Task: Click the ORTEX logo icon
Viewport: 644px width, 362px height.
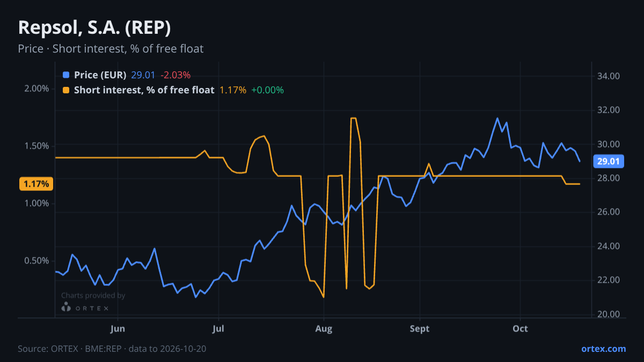Action: pyautogui.click(x=66, y=308)
